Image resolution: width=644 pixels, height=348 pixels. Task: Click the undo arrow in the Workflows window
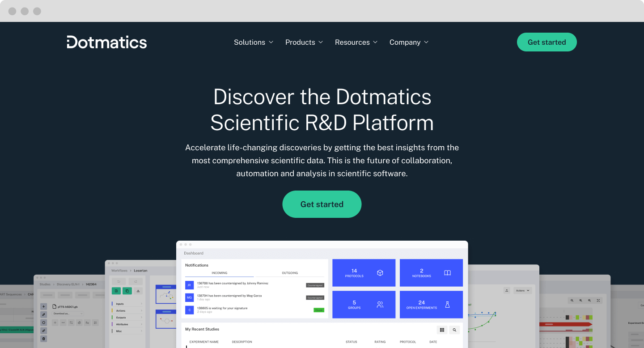[119, 281]
